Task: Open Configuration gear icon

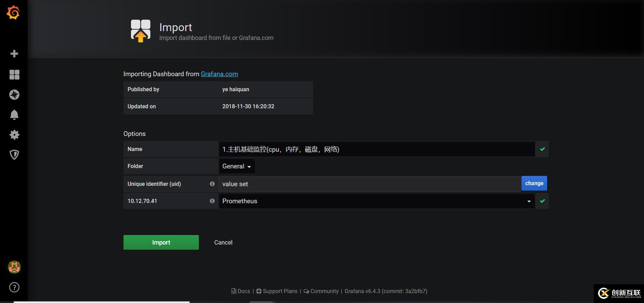Action: (14, 135)
